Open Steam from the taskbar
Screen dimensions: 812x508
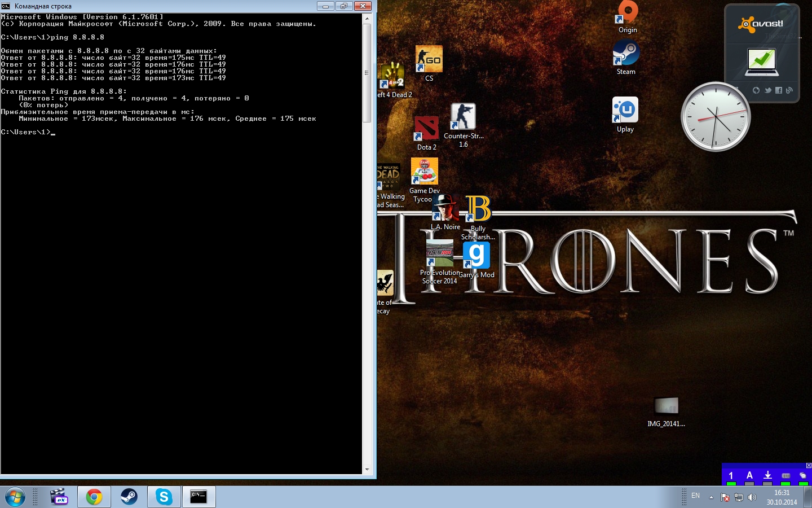(x=129, y=497)
